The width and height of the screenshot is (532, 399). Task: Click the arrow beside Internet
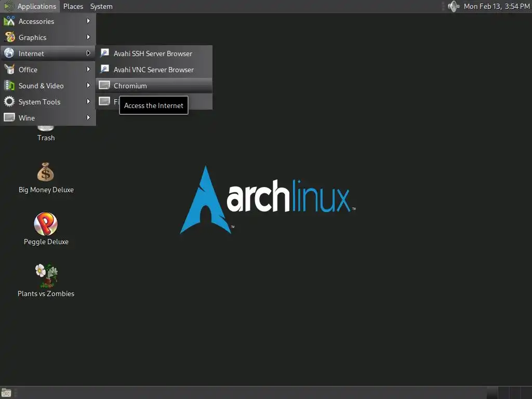pyautogui.click(x=88, y=54)
